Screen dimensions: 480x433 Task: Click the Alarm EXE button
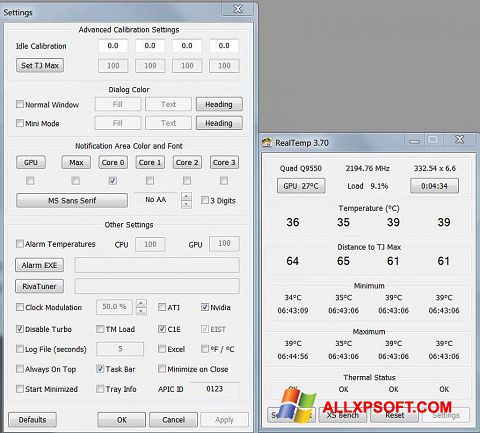tap(39, 265)
